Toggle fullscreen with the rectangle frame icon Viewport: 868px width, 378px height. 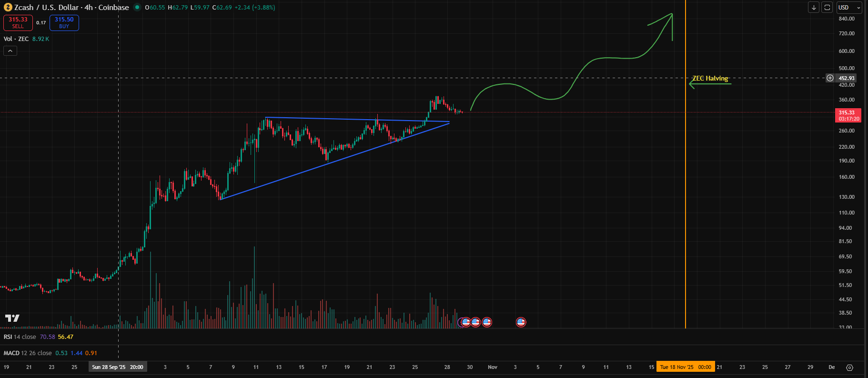coord(827,8)
